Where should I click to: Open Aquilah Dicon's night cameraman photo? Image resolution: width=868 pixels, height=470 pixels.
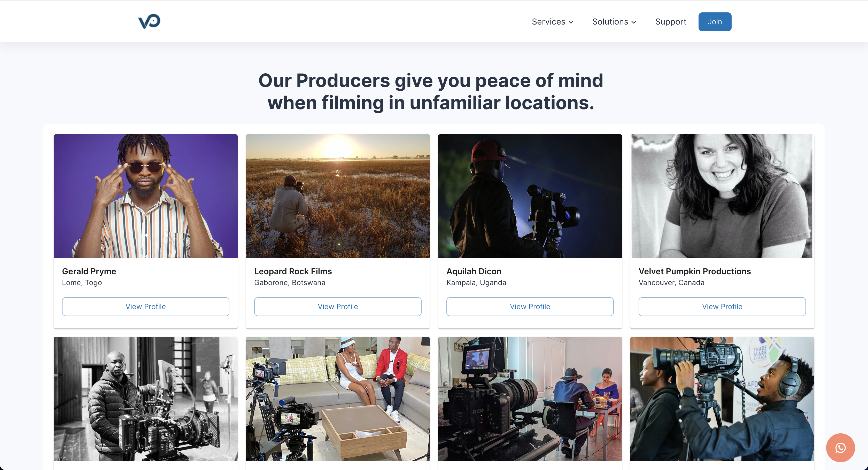[530, 196]
